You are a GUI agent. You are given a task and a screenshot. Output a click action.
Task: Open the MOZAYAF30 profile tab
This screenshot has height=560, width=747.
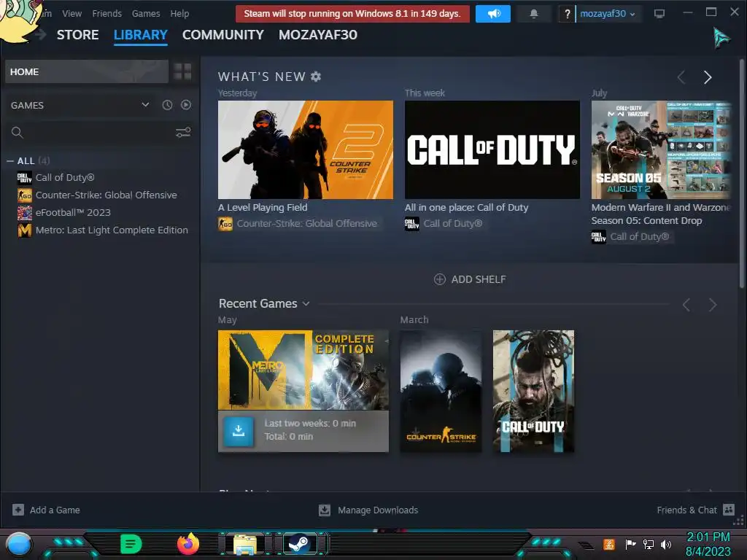(318, 35)
